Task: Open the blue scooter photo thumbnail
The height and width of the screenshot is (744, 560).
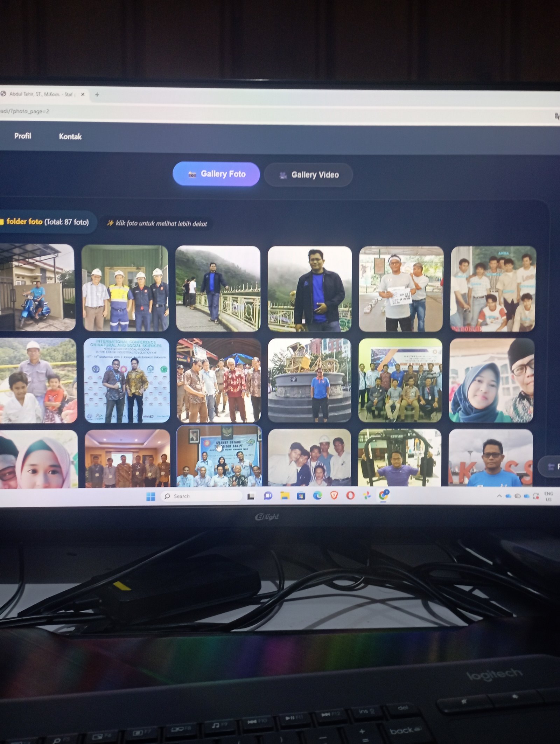Action: click(x=37, y=287)
